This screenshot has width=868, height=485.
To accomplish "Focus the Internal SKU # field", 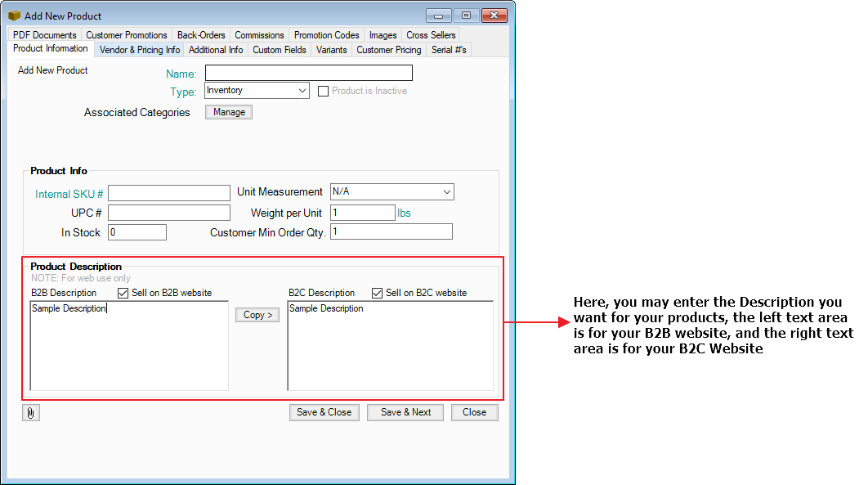I will point(169,193).
